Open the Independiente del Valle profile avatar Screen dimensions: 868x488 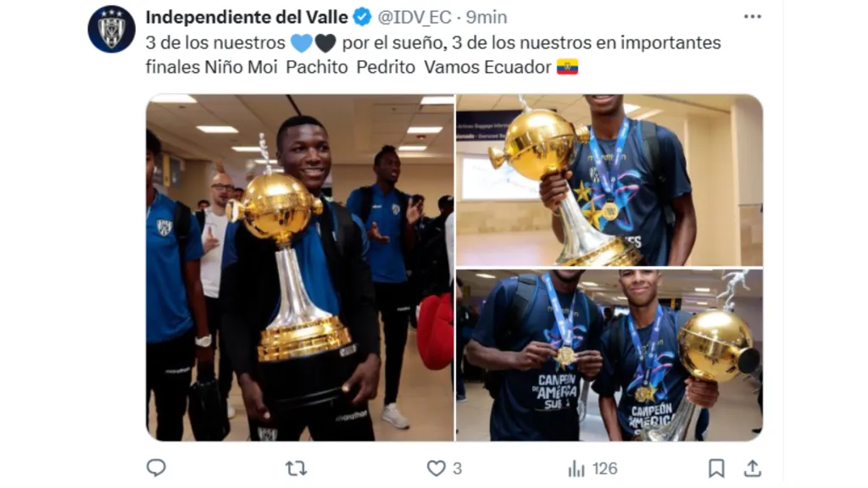click(x=111, y=29)
